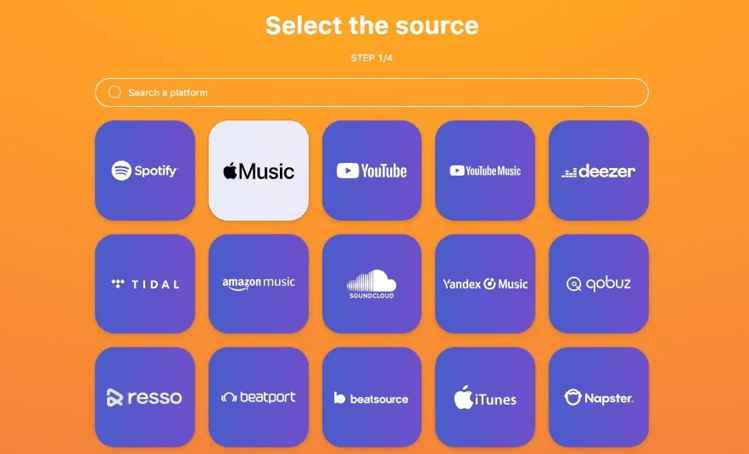Choose the SoundCloud tile

[x=372, y=284]
